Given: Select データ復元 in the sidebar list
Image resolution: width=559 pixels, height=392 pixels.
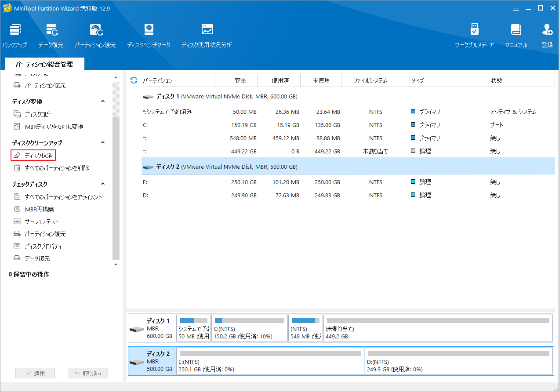Looking at the screenshot, I should (x=32, y=258).
